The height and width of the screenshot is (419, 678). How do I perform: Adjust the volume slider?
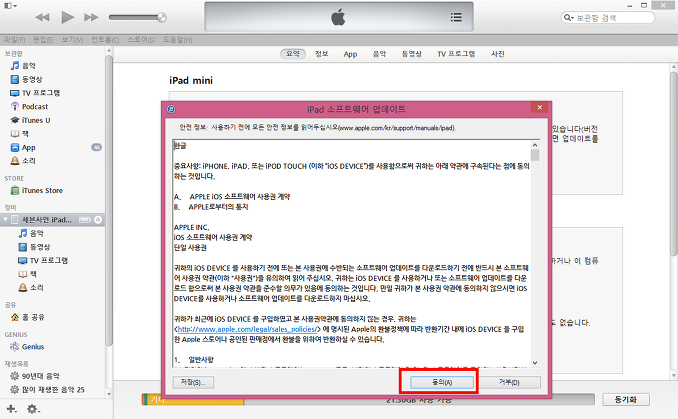tap(138, 17)
